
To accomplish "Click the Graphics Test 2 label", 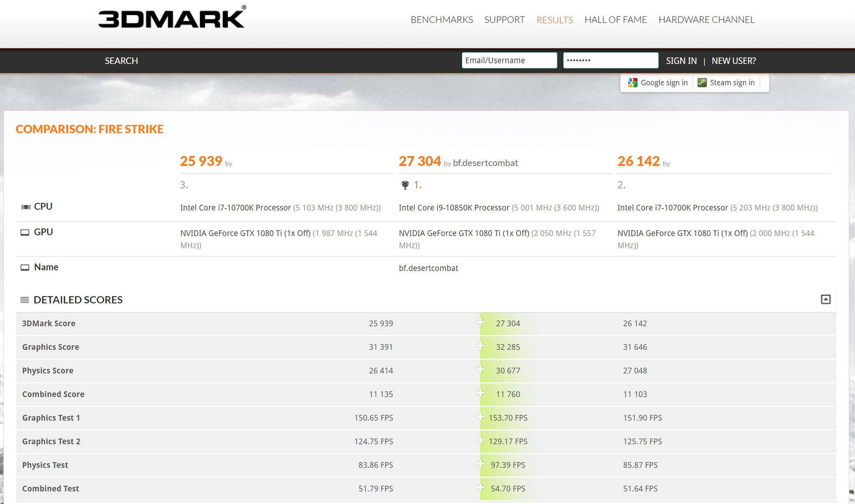I will coord(51,441).
